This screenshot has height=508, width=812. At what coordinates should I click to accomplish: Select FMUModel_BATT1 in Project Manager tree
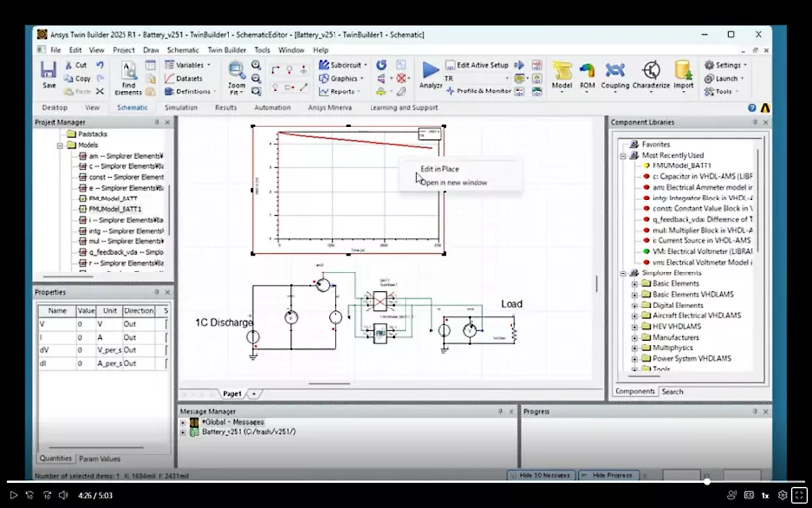(x=115, y=208)
